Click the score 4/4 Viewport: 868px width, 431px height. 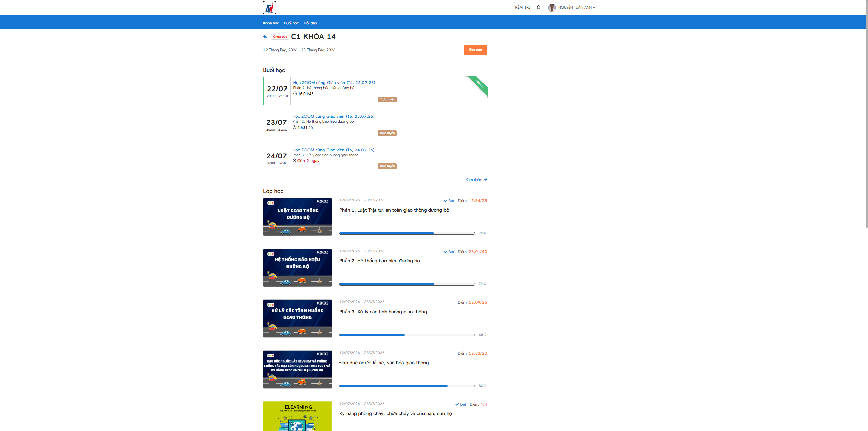(484, 404)
